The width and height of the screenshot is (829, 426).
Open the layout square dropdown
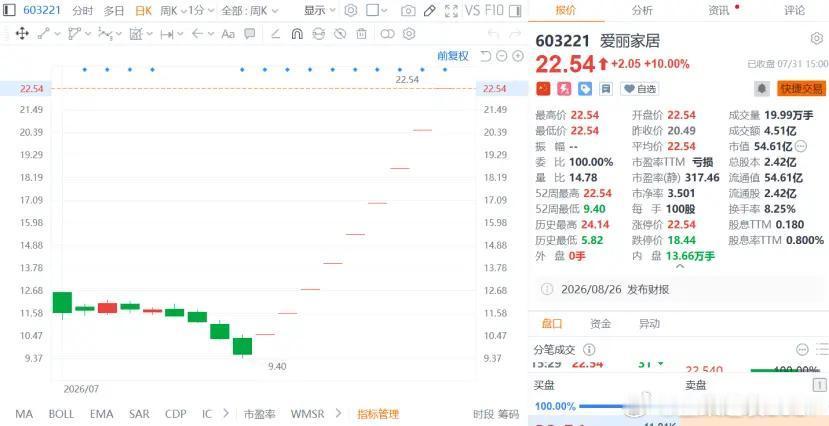[377, 11]
